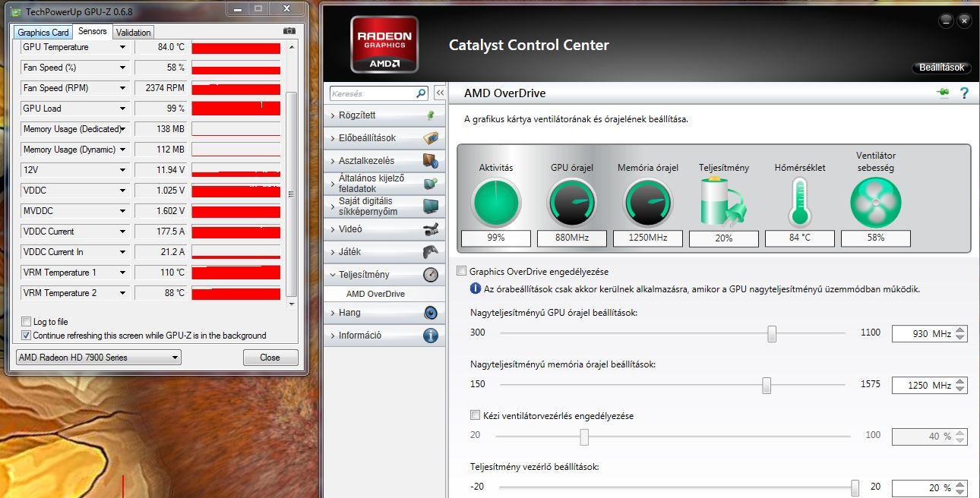Viewport: 980px width, 498px height.
Task: Increase GPU clock with stepper up arrow
Action: pyautogui.click(x=961, y=329)
